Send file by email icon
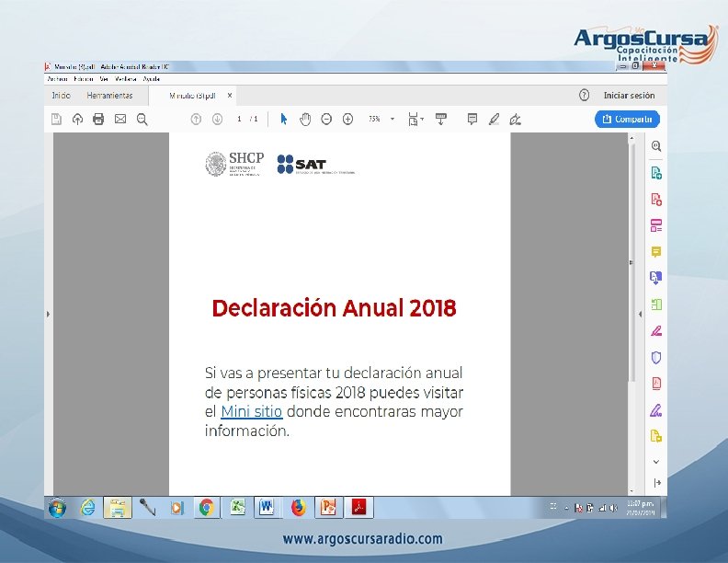Image resolution: width=728 pixels, height=563 pixels. coord(120,120)
